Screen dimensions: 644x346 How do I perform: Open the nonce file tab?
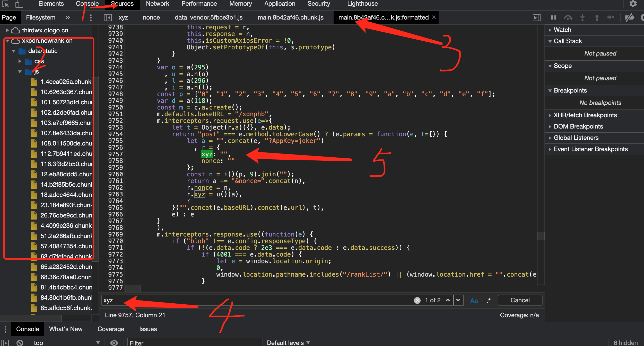click(151, 17)
